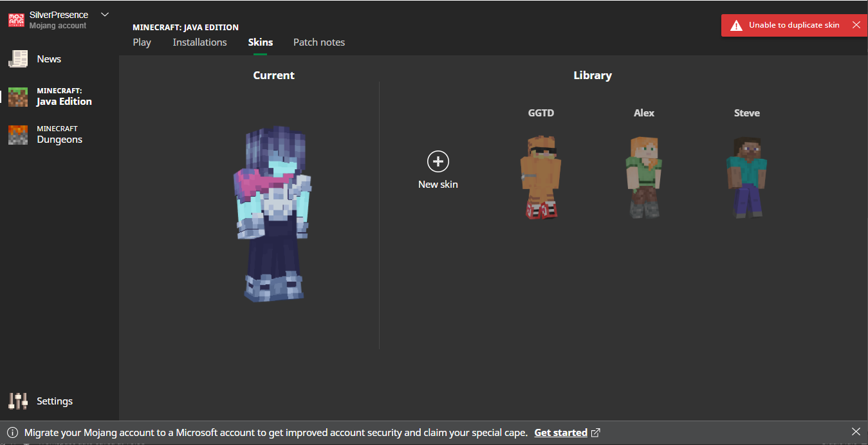Screen dimensions: 868x445
Task: Pick the Steve skin from Library
Action: point(746,177)
